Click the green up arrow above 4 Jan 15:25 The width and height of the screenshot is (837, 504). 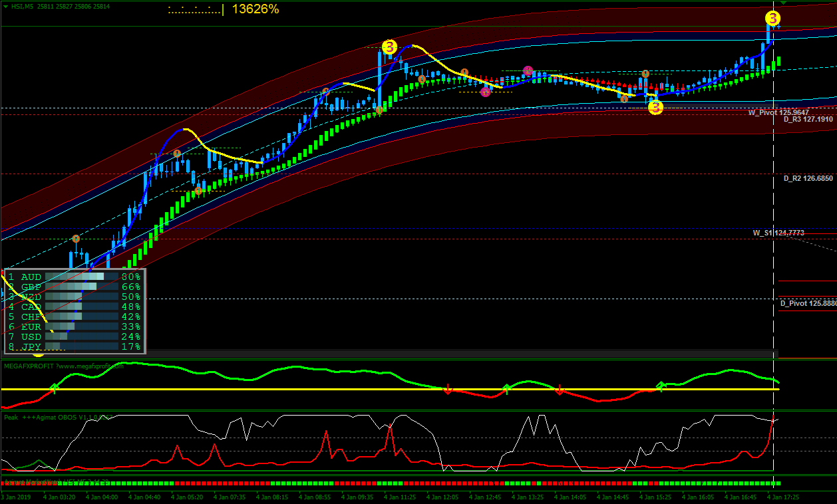[x=661, y=386]
